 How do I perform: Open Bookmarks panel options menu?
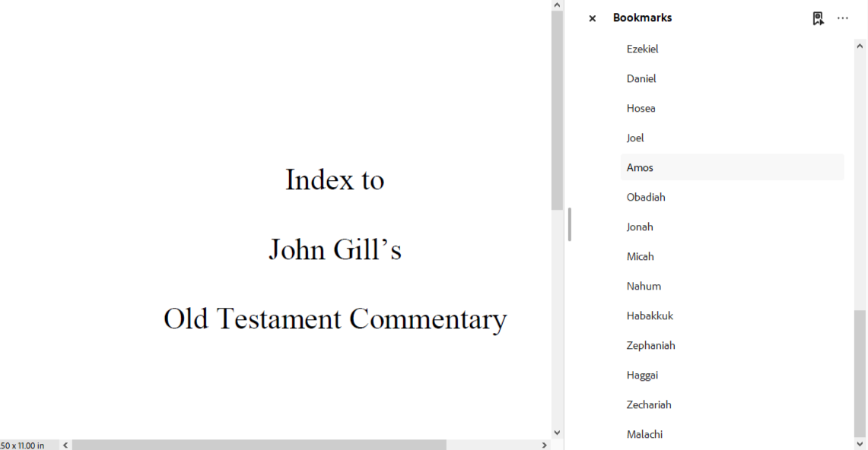(842, 18)
